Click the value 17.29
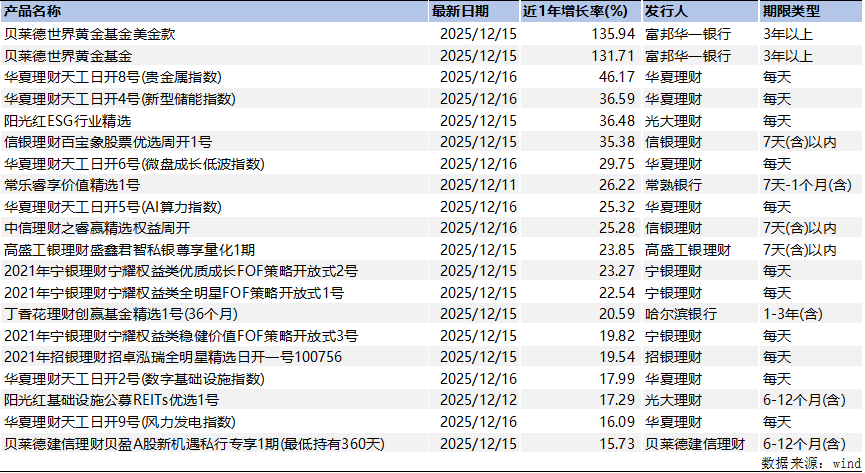The image size is (865, 473). tap(617, 400)
